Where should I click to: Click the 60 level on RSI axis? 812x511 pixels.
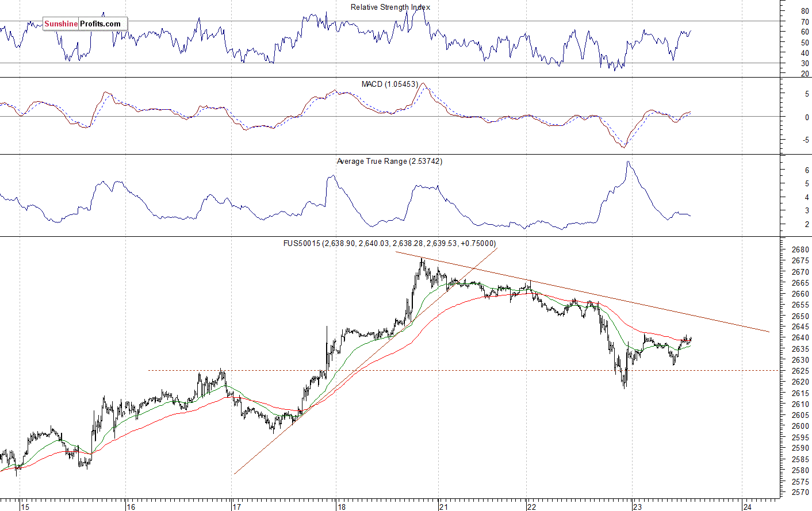click(x=805, y=32)
